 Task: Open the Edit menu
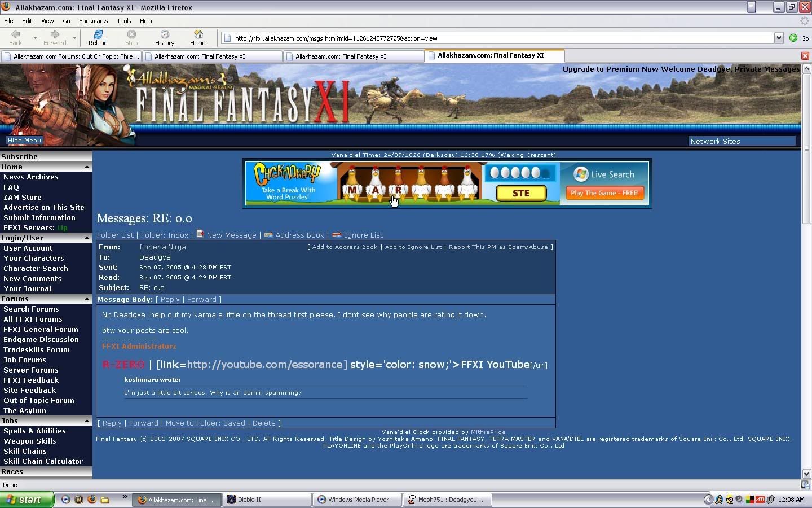click(27, 21)
